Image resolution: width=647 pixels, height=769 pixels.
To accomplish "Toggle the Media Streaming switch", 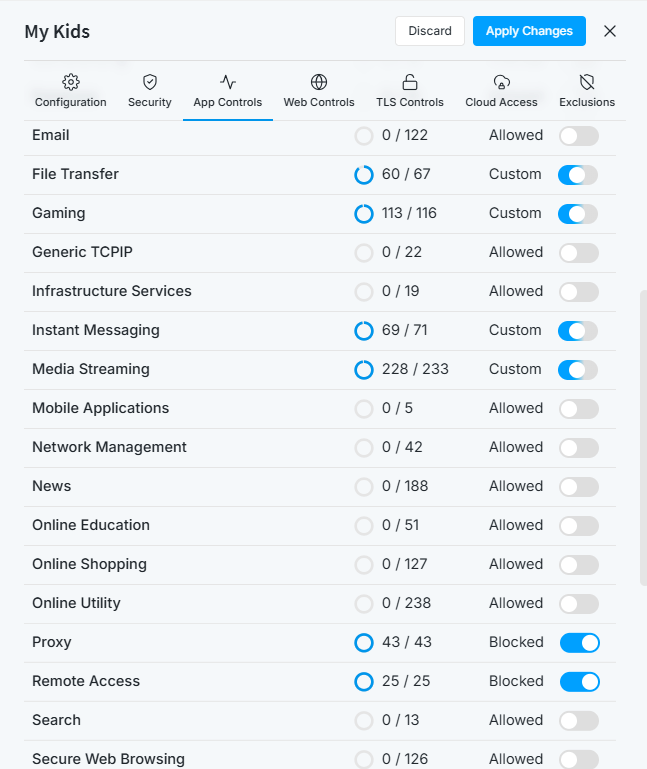I will coord(579,370).
